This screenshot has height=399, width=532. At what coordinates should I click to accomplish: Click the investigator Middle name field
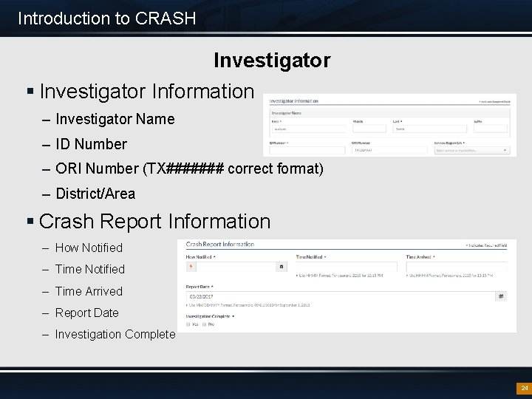click(369, 129)
